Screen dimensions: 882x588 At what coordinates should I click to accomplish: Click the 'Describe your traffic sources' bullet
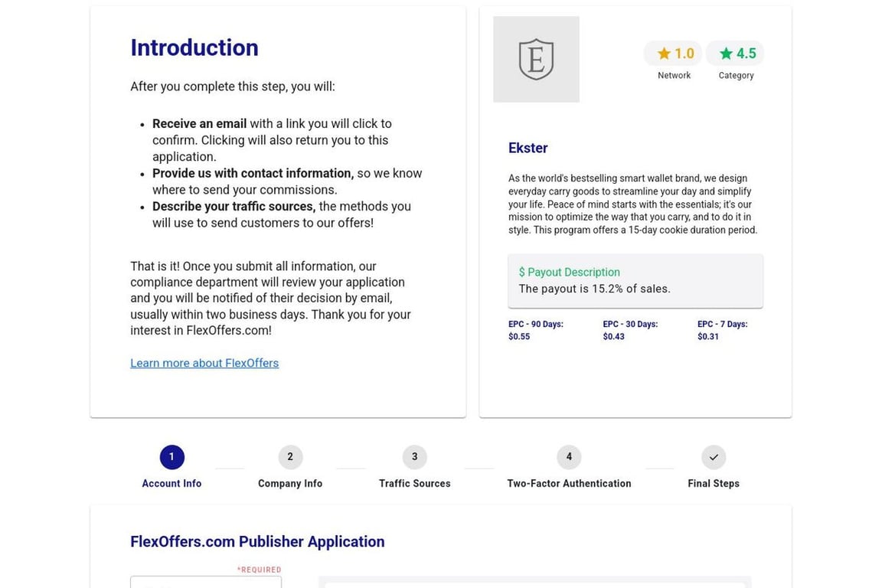coord(281,214)
